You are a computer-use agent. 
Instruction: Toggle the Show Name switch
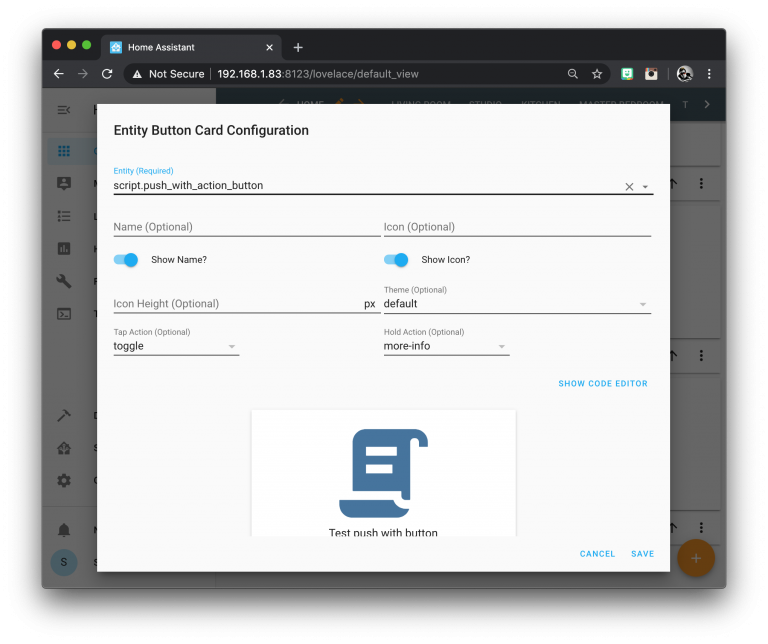(x=126, y=260)
